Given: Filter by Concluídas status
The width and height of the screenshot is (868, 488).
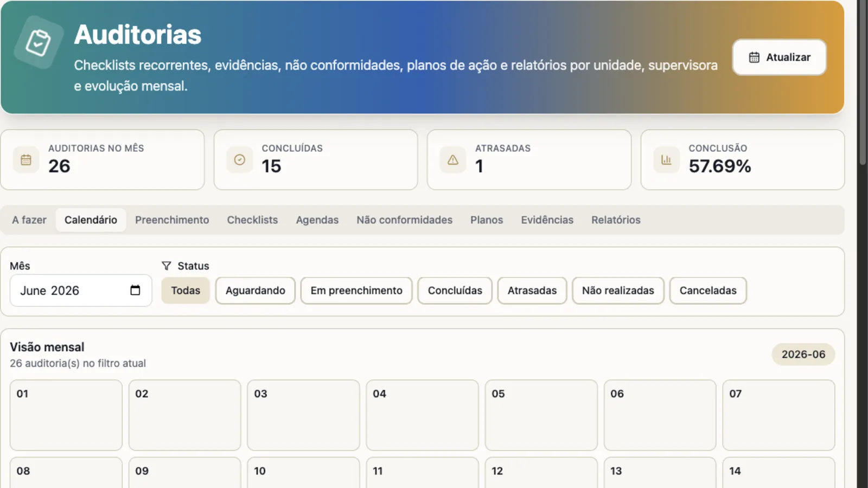Looking at the screenshot, I should click(x=455, y=291).
